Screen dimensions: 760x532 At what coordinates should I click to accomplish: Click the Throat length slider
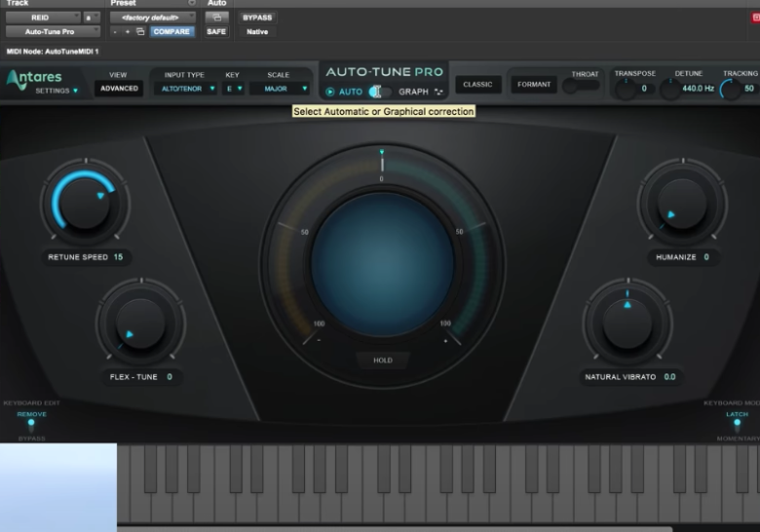pyautogui.click(x=581, y=87)
